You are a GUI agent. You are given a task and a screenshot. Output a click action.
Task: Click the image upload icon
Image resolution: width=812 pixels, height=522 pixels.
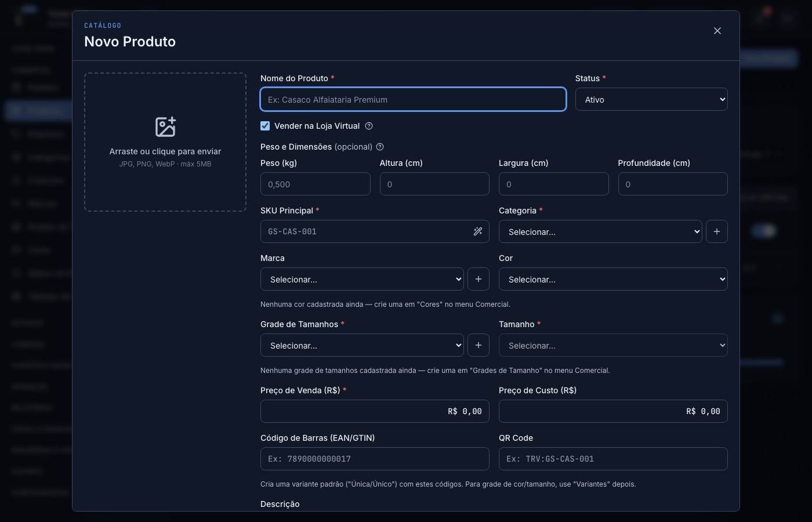point(165,127)
